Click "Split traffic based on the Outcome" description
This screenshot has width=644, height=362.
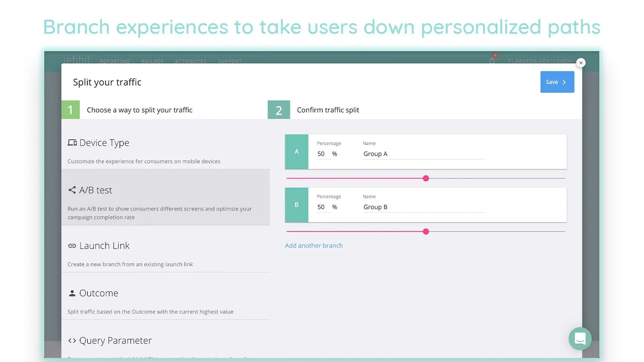tap(151, 312)
